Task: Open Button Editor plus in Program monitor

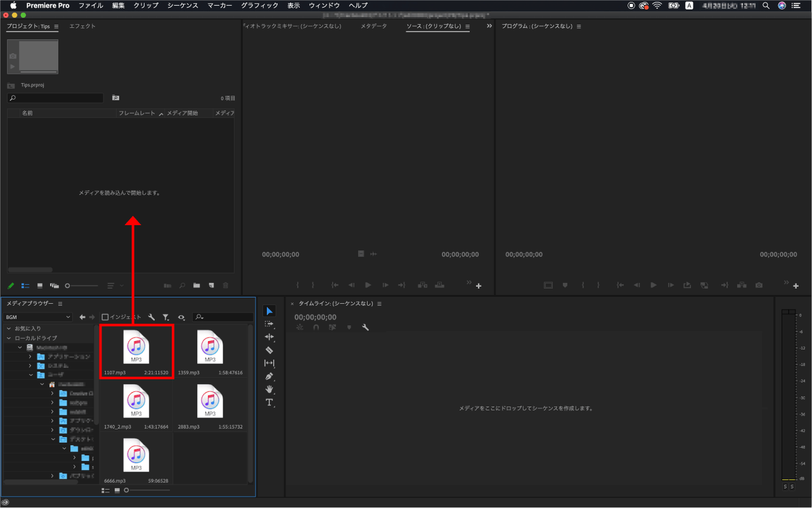Action: pyautogui.click(x=796, y=286)
